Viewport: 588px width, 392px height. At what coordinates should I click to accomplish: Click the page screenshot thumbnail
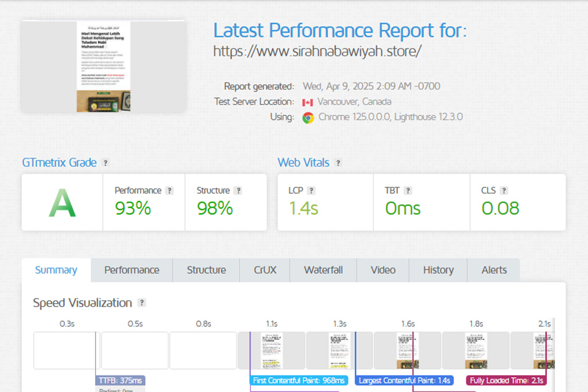point(103,66)
